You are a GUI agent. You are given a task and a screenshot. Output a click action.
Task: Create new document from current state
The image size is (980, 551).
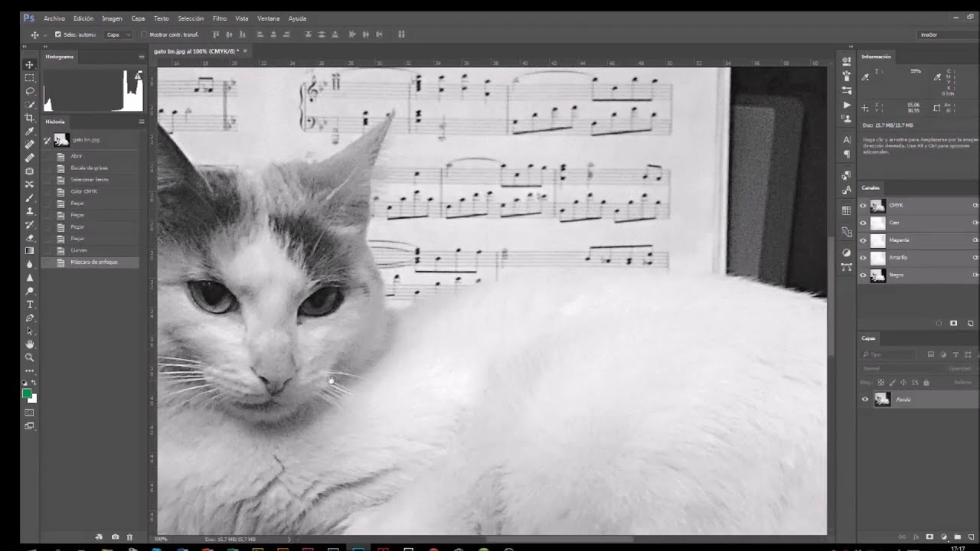point(100,537)
